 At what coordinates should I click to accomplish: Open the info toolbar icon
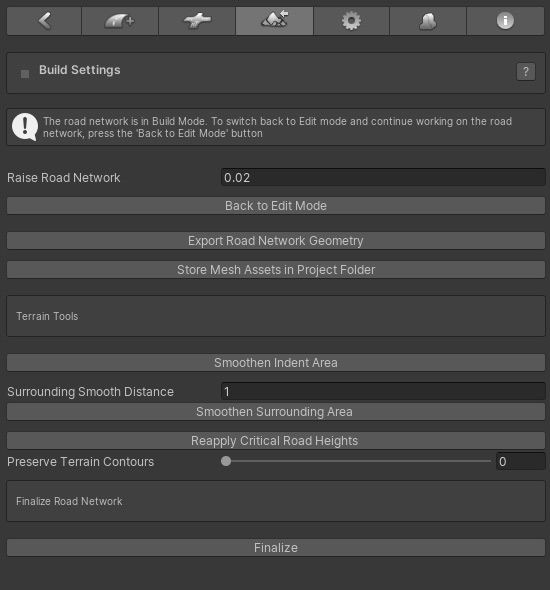pyautogui.click(x=505, y=21)
